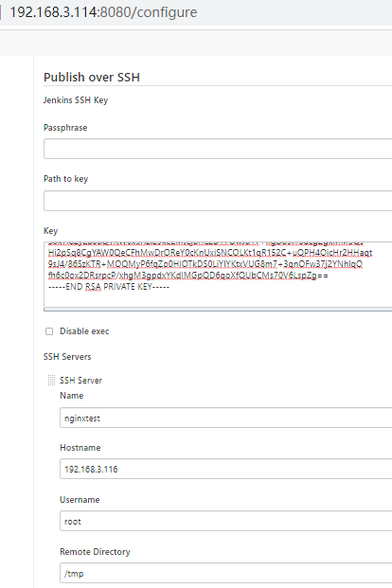Click into the Path to key field
This screenshot has height=588, width=392.
pyautogui.click(x=218, y=201)
